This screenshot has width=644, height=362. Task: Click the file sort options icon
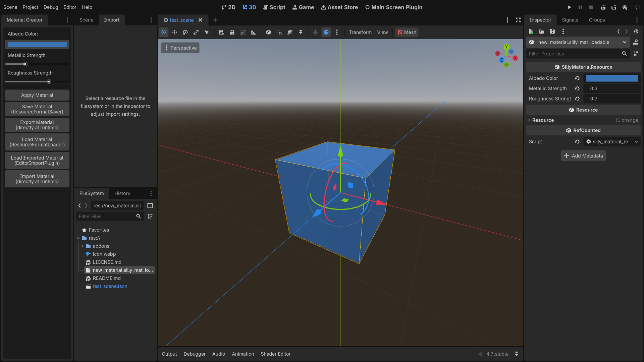tap(150, 217)
